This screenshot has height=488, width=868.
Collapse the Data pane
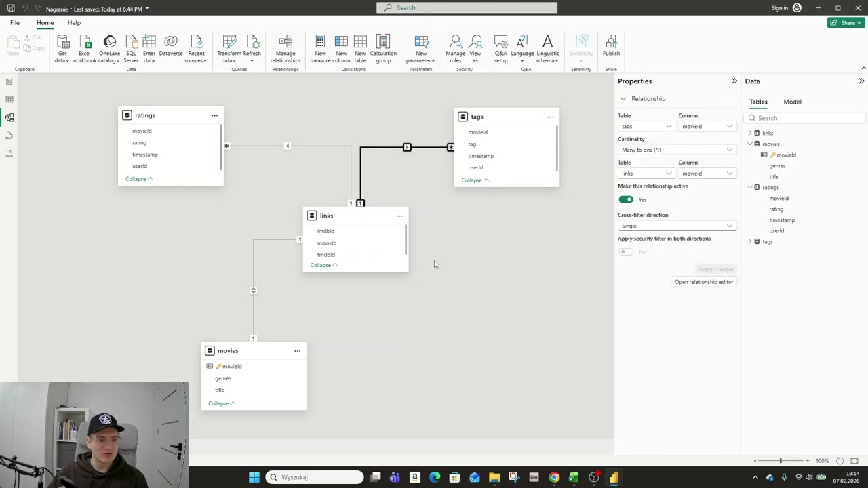(861, 81)
